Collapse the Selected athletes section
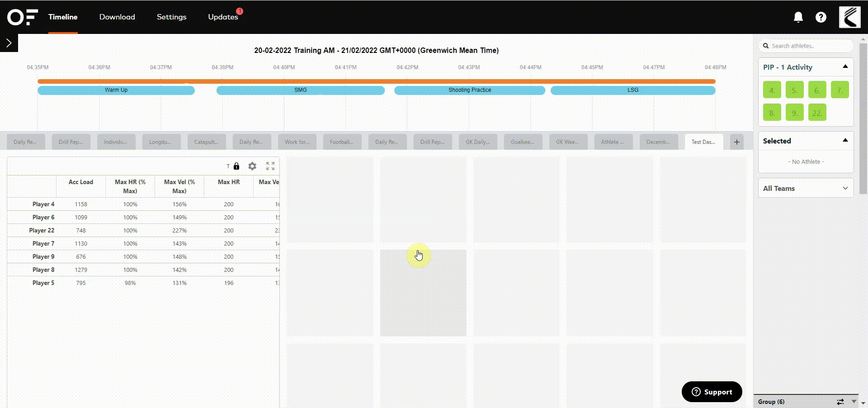This screenshot has width=868, height=408. point(845,140)
